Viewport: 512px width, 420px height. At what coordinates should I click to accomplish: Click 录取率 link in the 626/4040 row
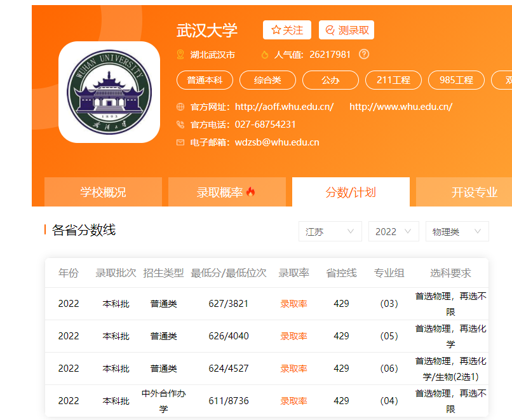tap(293, 336)
